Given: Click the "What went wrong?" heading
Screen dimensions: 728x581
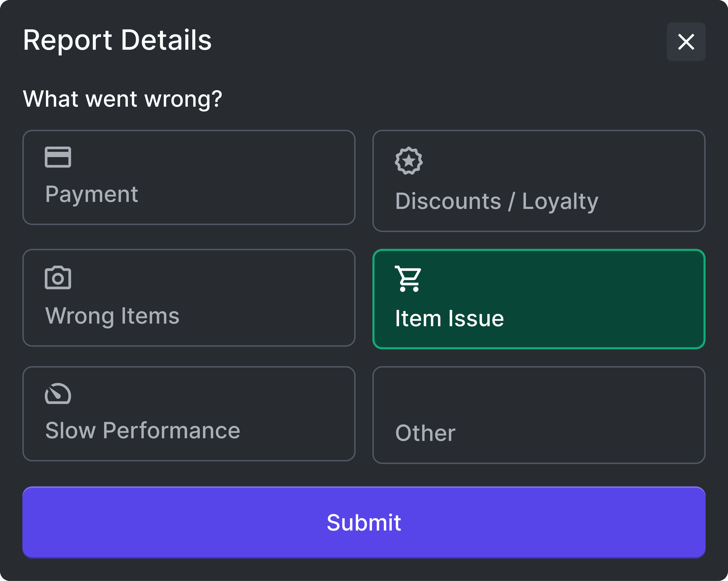Looking at the screenshot, I should coord(122,99).
